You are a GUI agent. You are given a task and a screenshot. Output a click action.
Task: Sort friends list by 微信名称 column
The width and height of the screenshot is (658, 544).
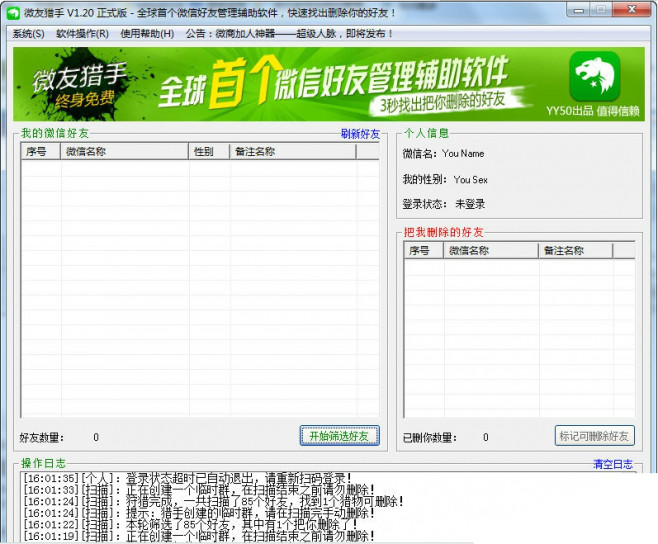(x=125, y=152)
